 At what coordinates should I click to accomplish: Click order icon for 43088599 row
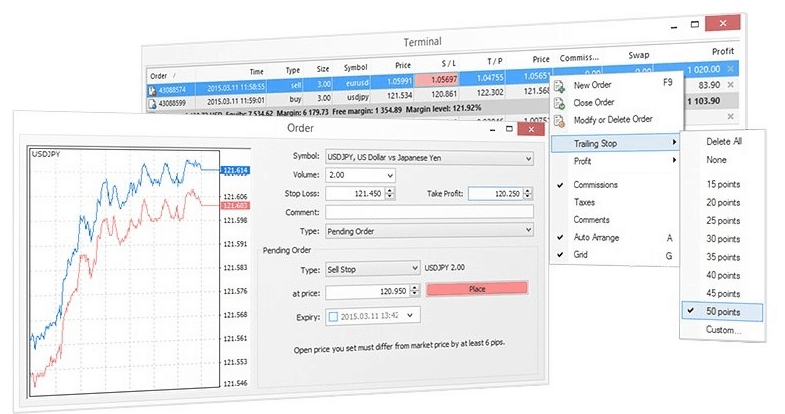pos(152,104)
